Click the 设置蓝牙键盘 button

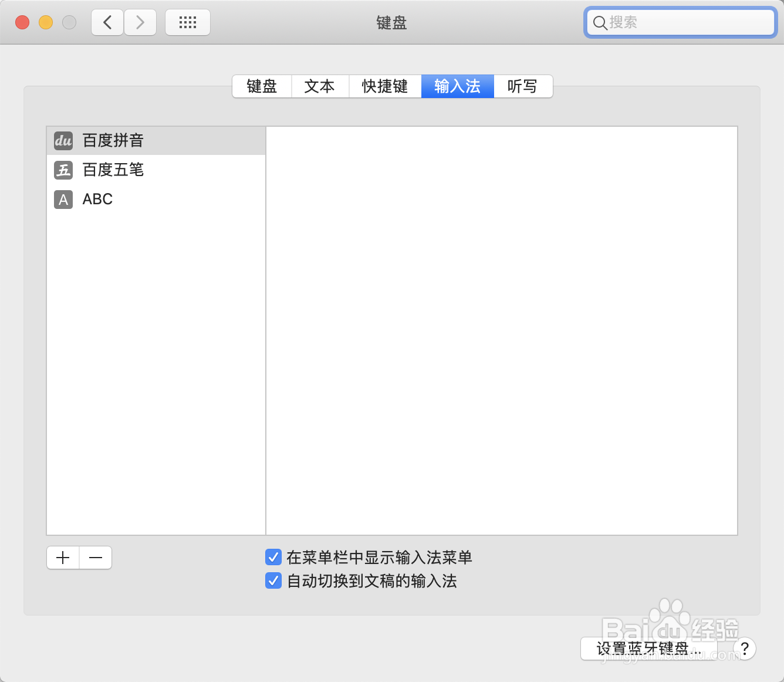[x=649, y=649]
